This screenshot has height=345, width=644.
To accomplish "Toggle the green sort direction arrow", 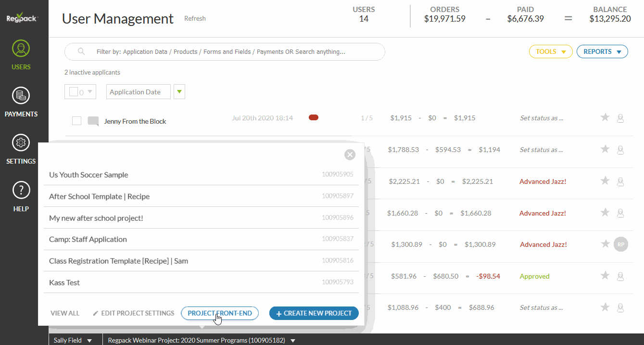I will pos(179,91).
